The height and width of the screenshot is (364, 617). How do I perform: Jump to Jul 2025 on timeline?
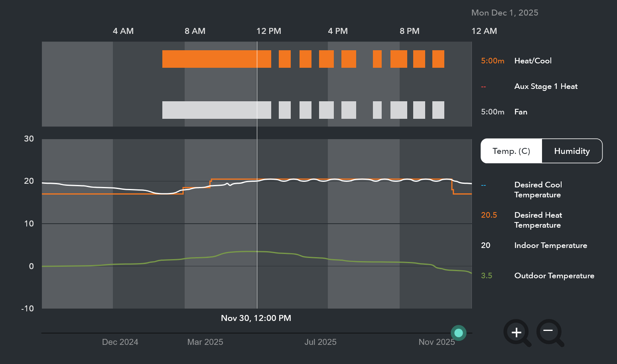point(320,342)
